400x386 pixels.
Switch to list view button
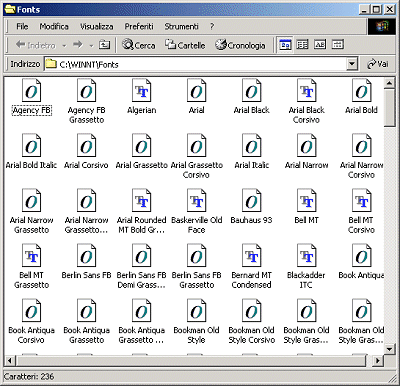pyautogui.click(x=302, y=45)
